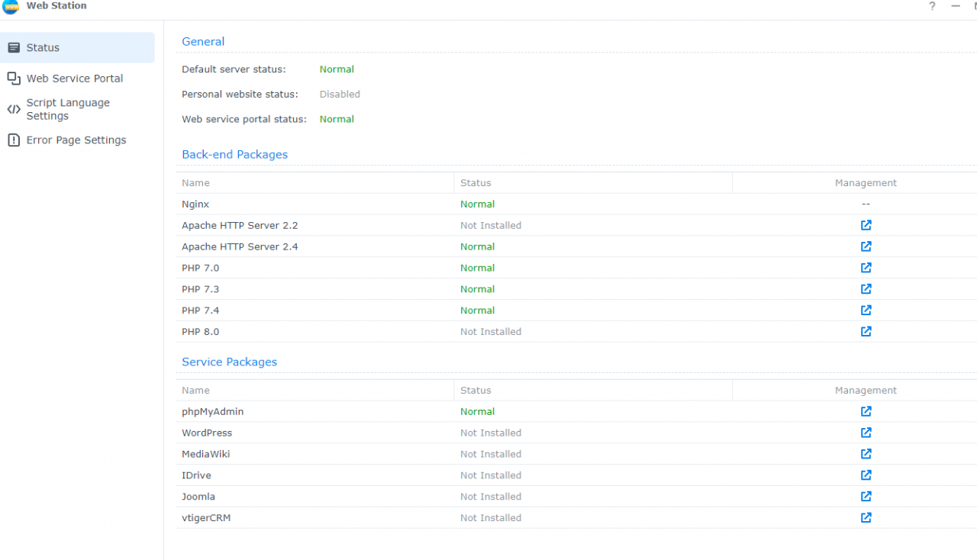Click the General section heading
The height and width of the screenshot is (560, 977).
203,42
